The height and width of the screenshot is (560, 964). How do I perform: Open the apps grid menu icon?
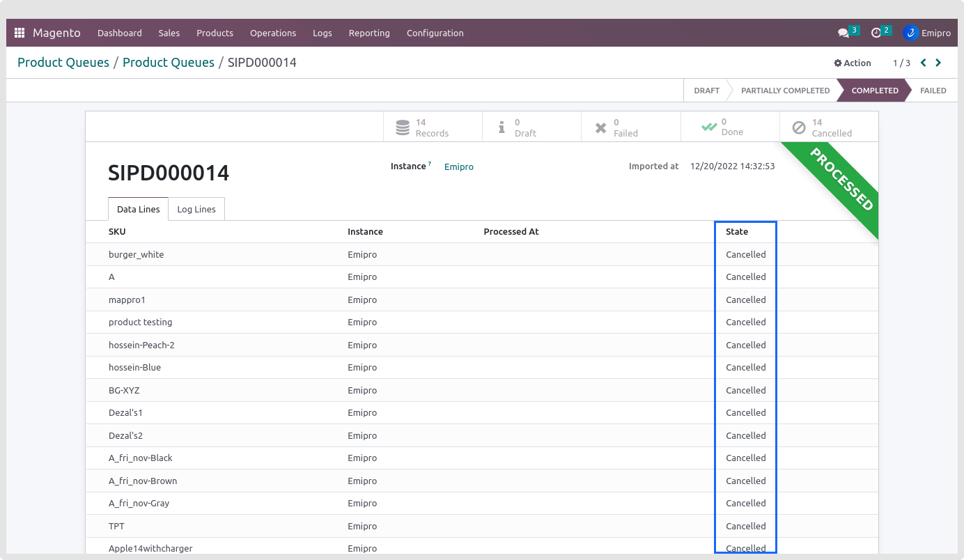[20, 33]
